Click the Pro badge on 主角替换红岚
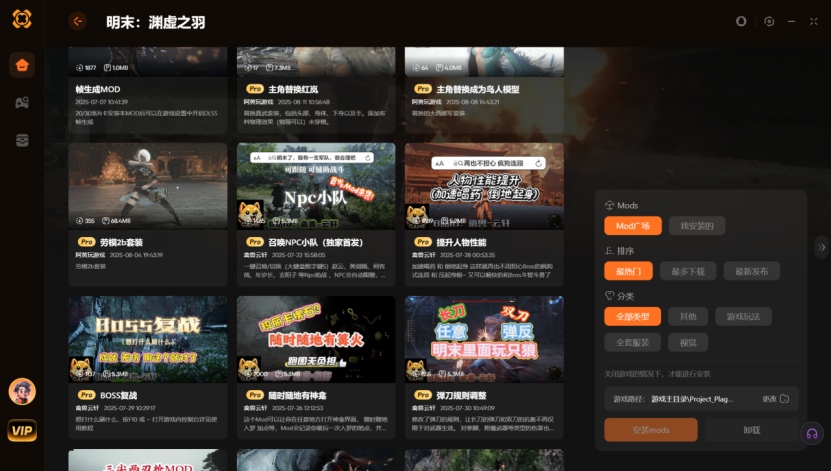Screen dimensions: 831x471 click(255, 89)
